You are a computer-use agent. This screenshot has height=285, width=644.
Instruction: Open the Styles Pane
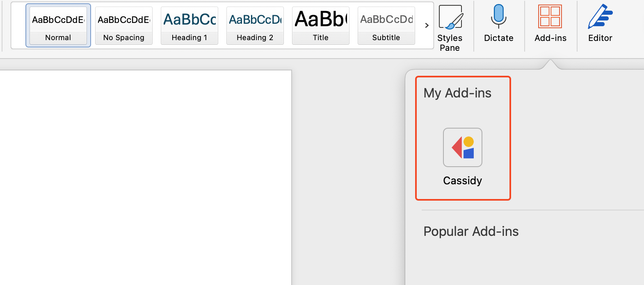pos(450,28)
